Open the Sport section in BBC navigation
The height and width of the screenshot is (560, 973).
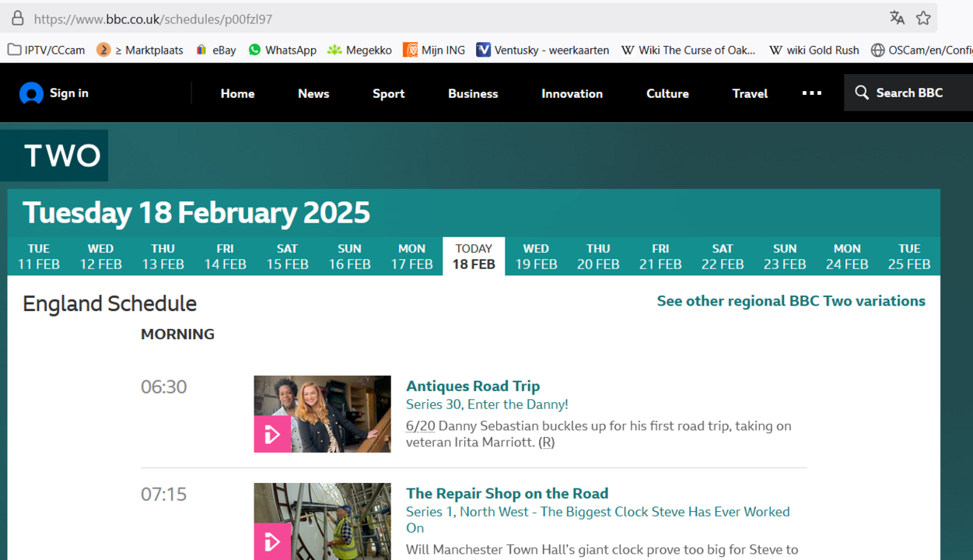[388, 93]
